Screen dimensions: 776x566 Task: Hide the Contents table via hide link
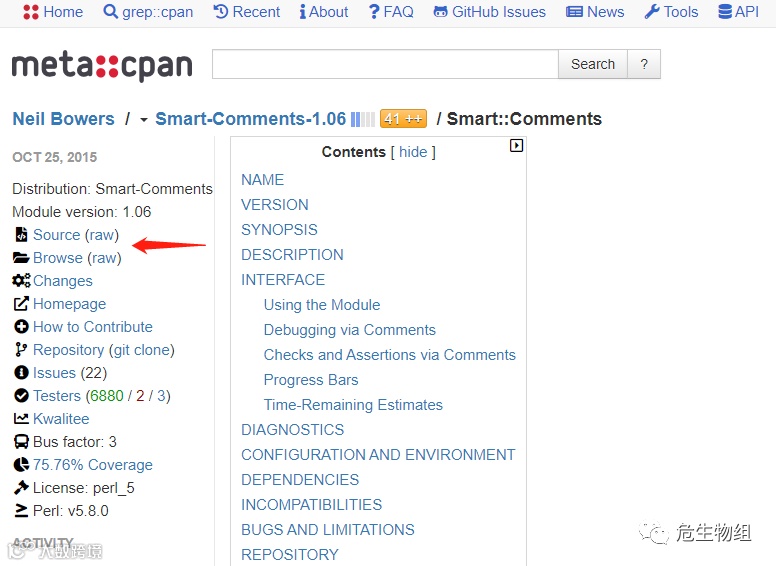click(x=413, y=152)
